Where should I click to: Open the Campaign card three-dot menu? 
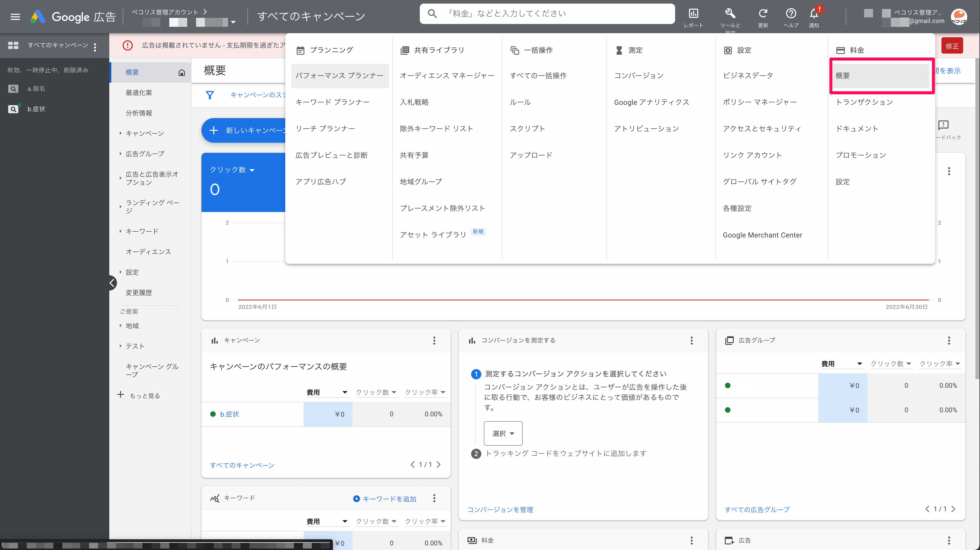coord(434,340)
